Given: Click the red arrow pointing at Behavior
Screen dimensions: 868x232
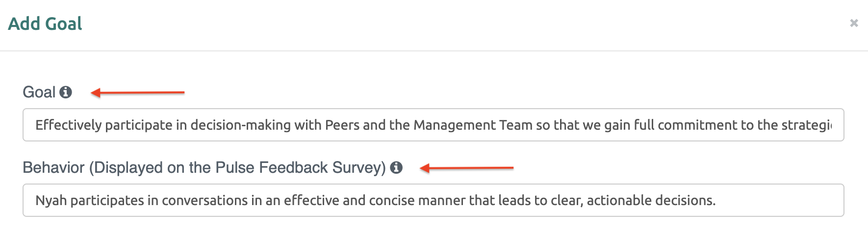Looking at the screenshot, I should click(x=467, y=168).
